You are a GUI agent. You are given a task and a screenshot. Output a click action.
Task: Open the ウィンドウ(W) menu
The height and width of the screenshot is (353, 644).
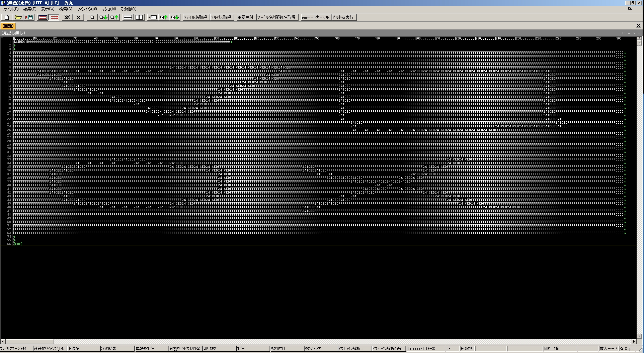(87, 9)
